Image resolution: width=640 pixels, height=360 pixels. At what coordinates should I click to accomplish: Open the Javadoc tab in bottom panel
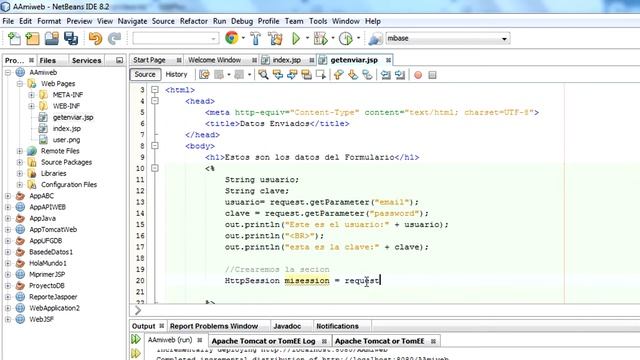(x=287, y=326)
